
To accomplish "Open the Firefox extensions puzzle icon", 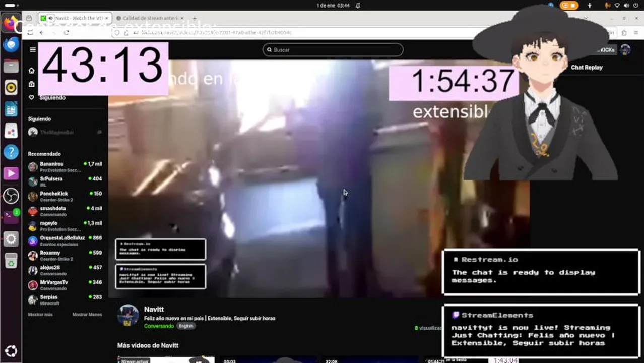I will pyautogui.click(x=624, y=32).
